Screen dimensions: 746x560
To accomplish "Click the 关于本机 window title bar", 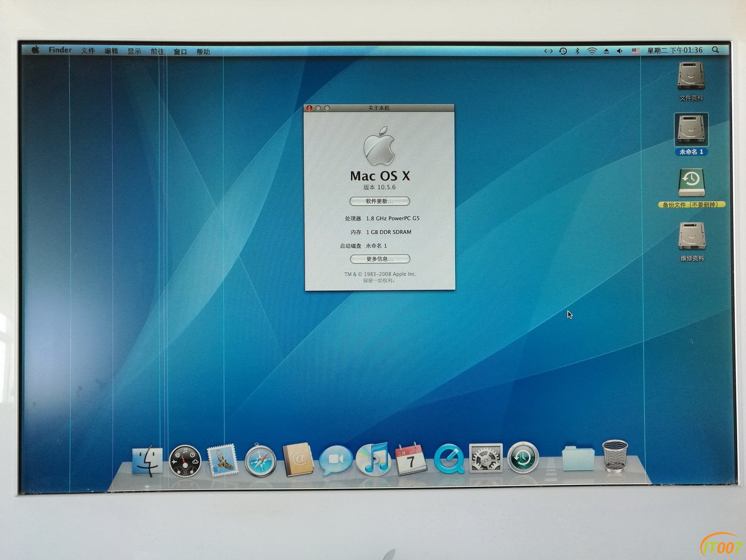I will point(379,108).
